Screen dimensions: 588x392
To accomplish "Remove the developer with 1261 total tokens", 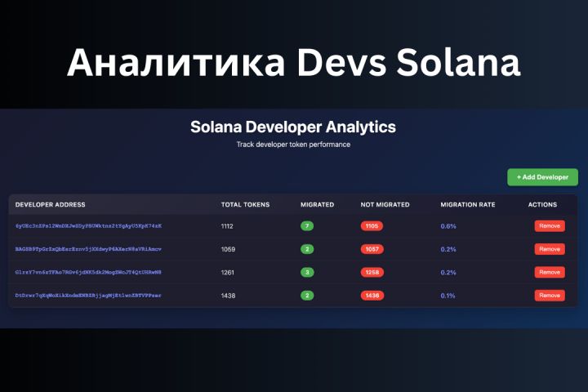I will pyautogui.click(x=550, y=272).
